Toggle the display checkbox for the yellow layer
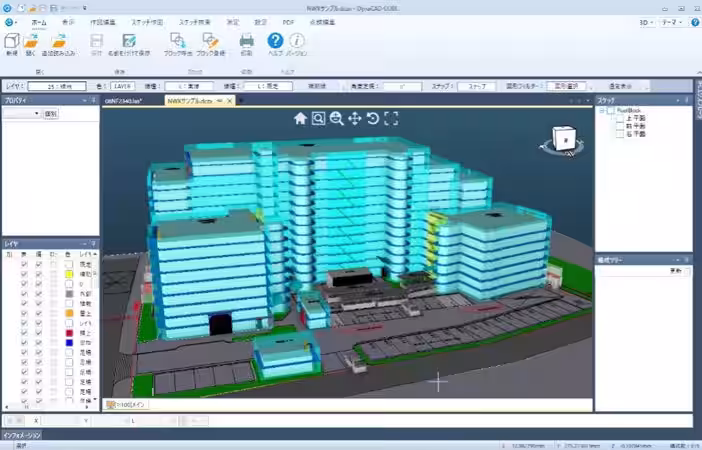 pos(24,274)
